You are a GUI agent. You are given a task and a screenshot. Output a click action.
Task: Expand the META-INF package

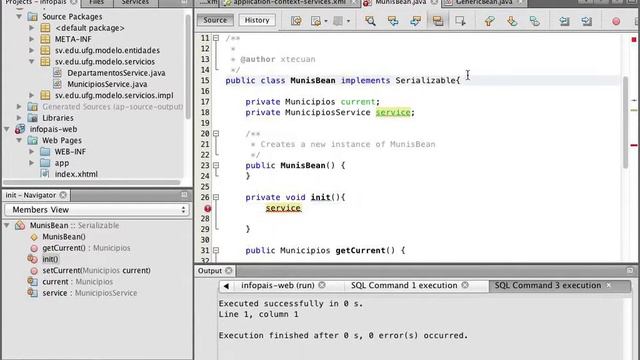(31, 39)
